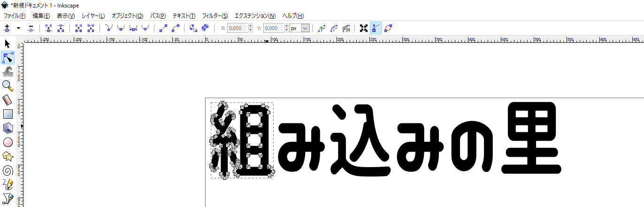Toggle clipping path edit nodes display
This screenshot has width=644, height=207.
[x=322, y=28]
